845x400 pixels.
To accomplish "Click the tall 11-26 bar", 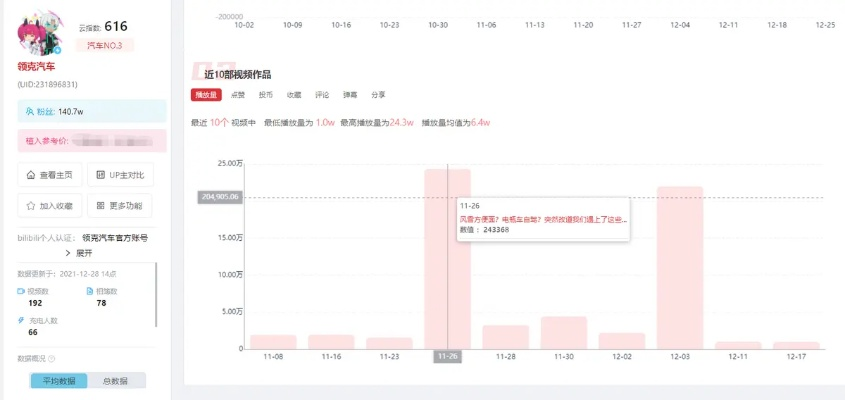I will point(447,259).
